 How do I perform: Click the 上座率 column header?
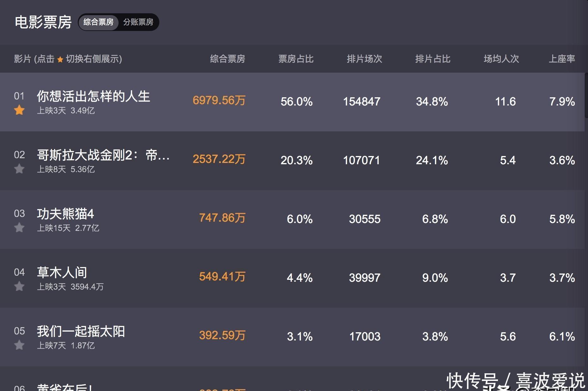click(x=561, y=59)
